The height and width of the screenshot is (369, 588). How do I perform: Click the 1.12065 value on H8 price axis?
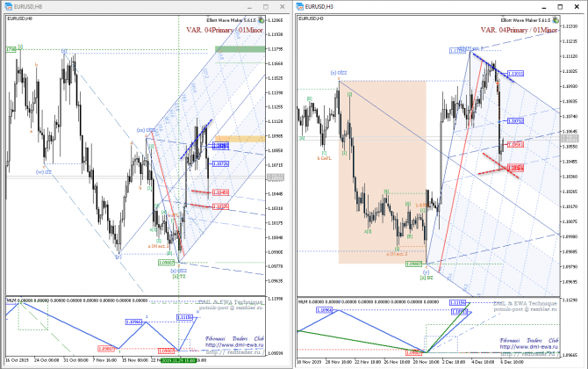click(275, 20)
